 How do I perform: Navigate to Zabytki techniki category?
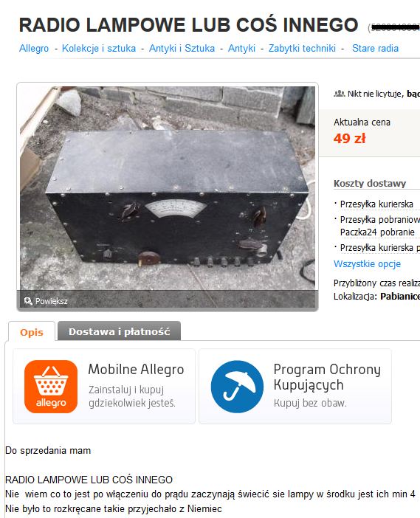(302, 48)
